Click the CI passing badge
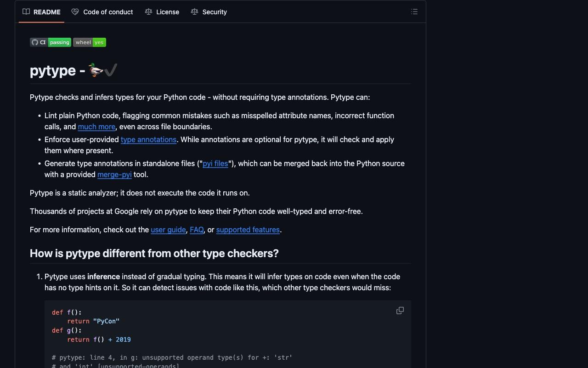 point(51,42)
